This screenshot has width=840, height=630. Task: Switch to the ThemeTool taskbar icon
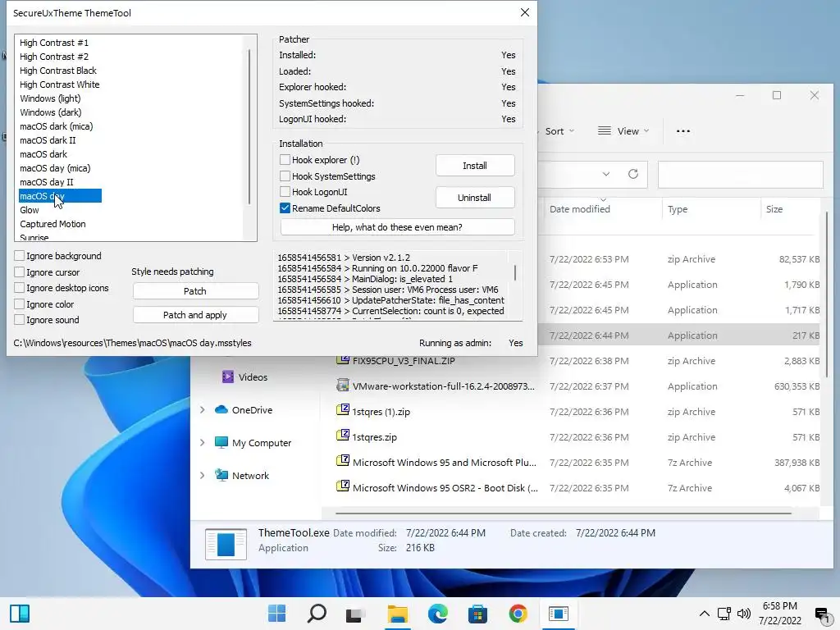(558, 614)
